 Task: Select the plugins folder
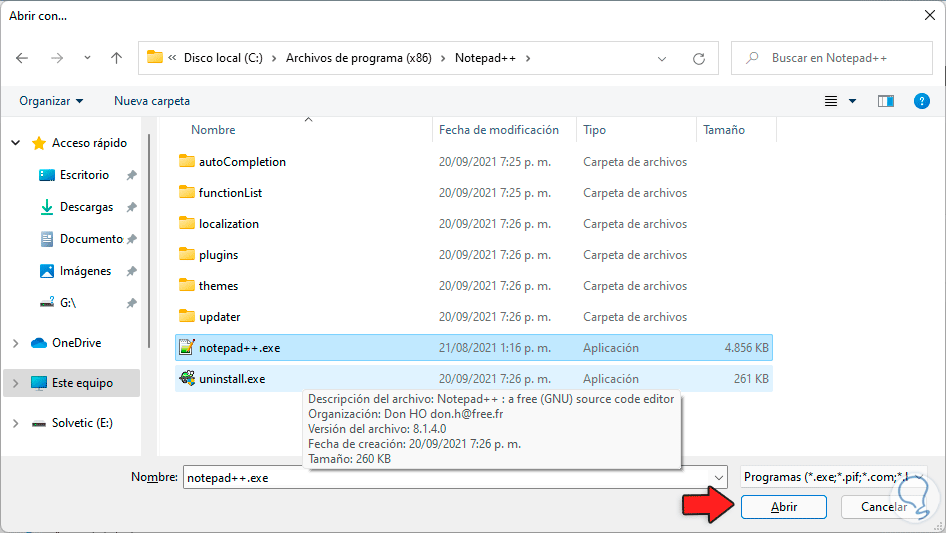pyautogui.click(x=218, y=255)
